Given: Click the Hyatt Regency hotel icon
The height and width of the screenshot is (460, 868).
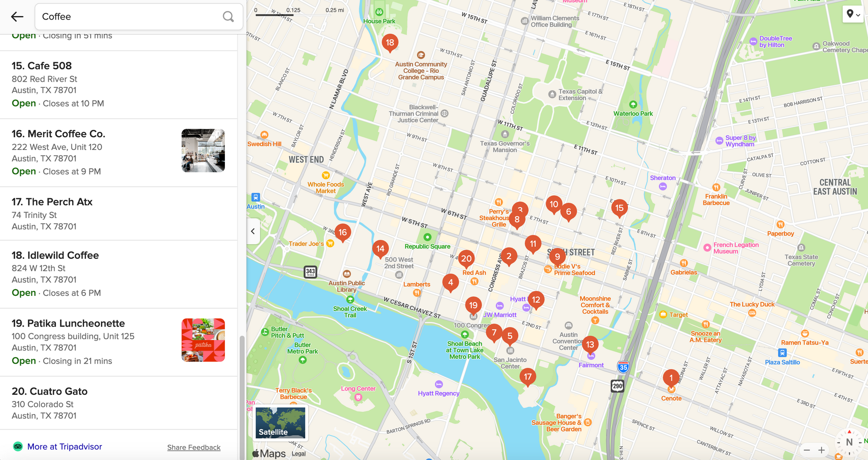Looking at the screenshot, I should point(439,384).
